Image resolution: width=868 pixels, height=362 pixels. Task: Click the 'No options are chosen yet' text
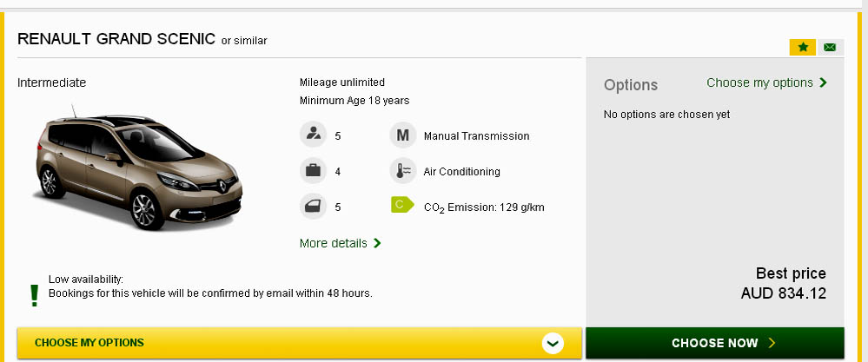point(666,115)
